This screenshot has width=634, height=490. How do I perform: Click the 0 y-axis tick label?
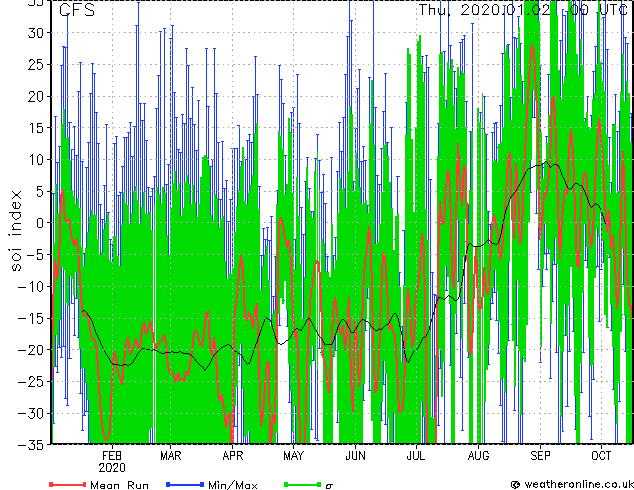[40, 223]
